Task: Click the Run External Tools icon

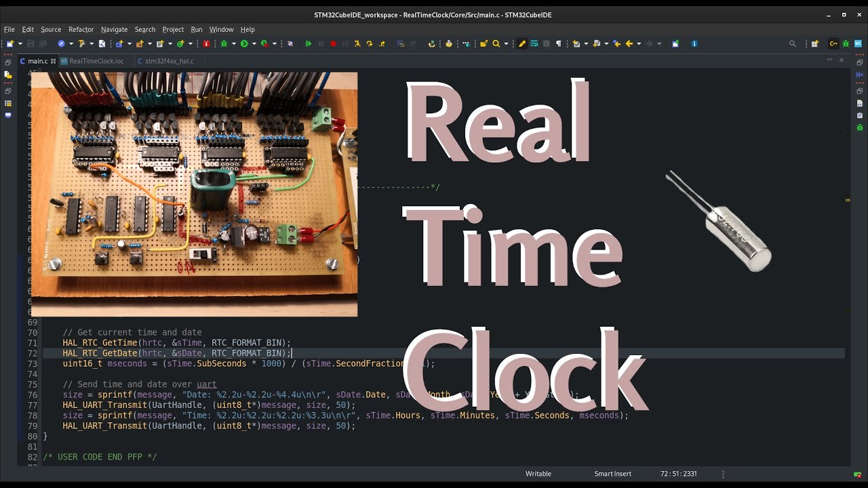Action: (264, 43)
